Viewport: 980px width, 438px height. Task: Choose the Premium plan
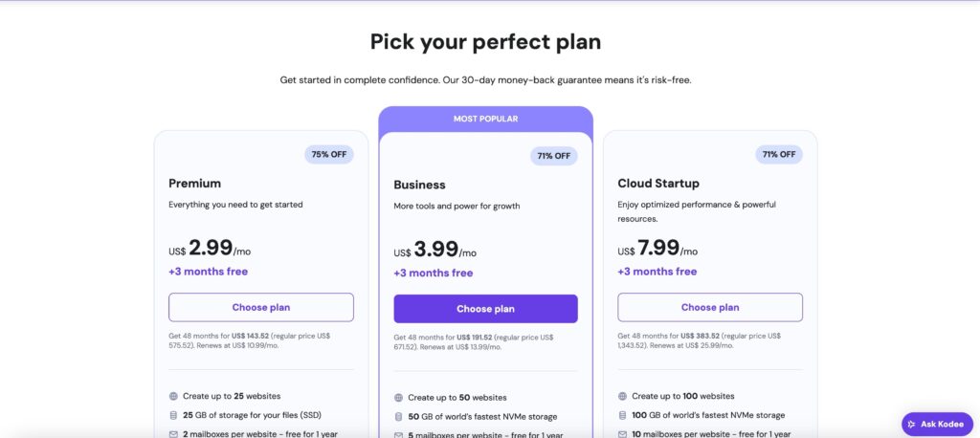[261, 307]
